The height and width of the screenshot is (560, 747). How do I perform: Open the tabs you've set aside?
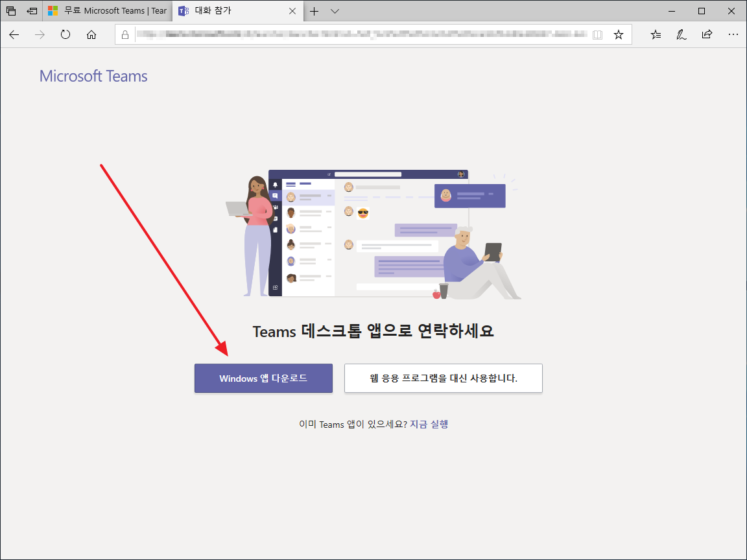10,10
